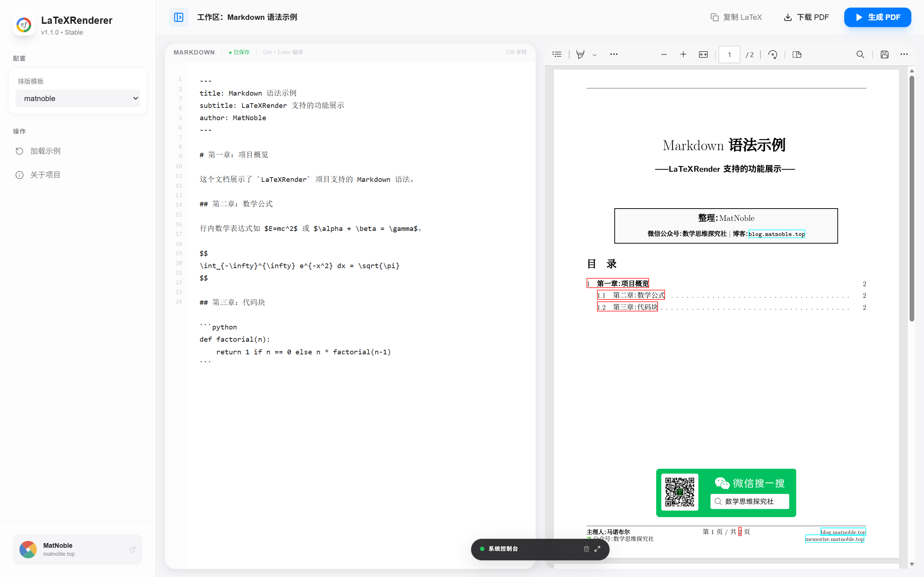Save the PDF from the viewer toolbar
The width and height of the screenshot is (924, 577).
click(884, 54)
